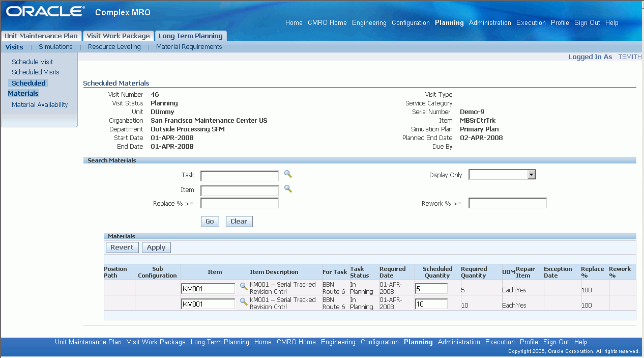
Task: Click the Help footer link
Action: coord(581,342)
